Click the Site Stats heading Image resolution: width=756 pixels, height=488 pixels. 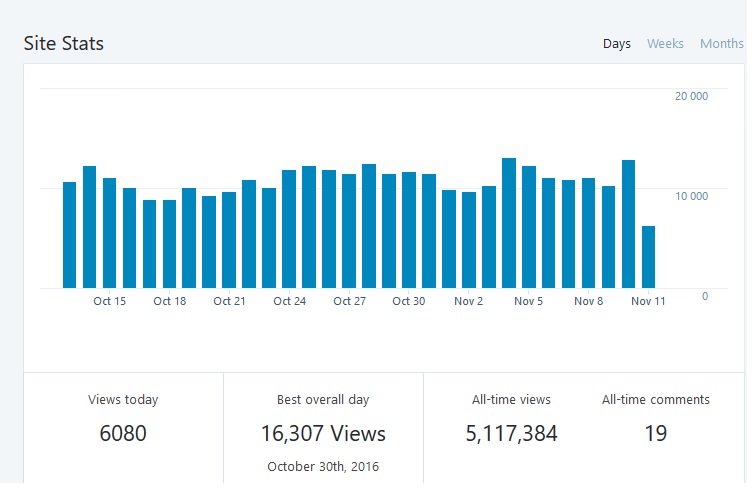(64, 44)
